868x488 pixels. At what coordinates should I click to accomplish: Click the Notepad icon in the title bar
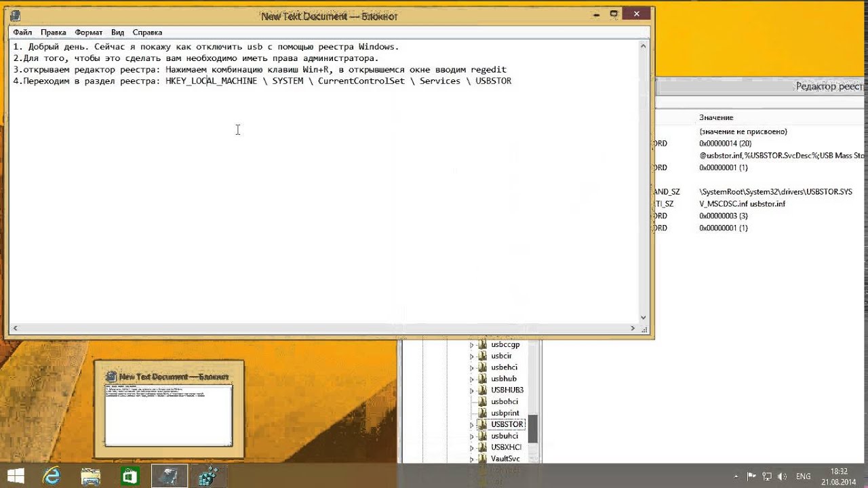pos(15,15)
